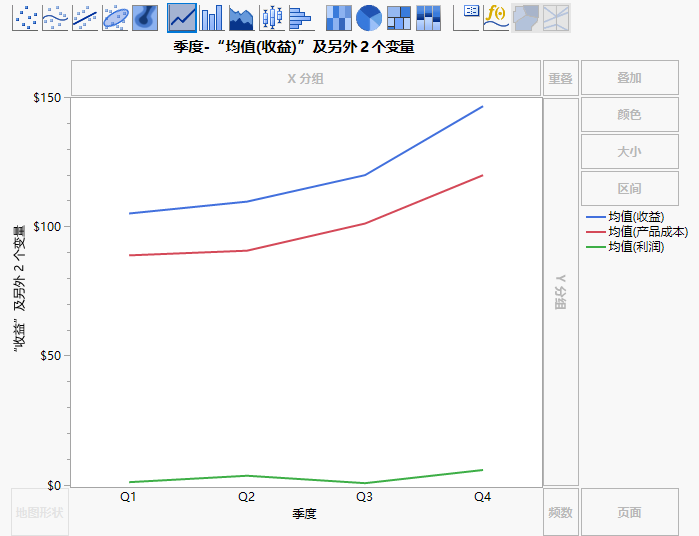
Task: Click the 大小 role zone
Action: click(630, 152)
